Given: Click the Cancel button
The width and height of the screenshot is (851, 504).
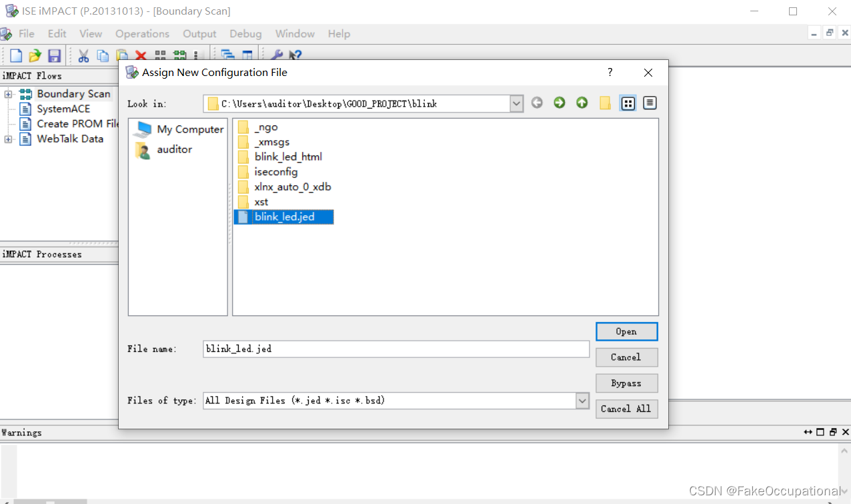Looking at the screenshot, I should point(626,357).
